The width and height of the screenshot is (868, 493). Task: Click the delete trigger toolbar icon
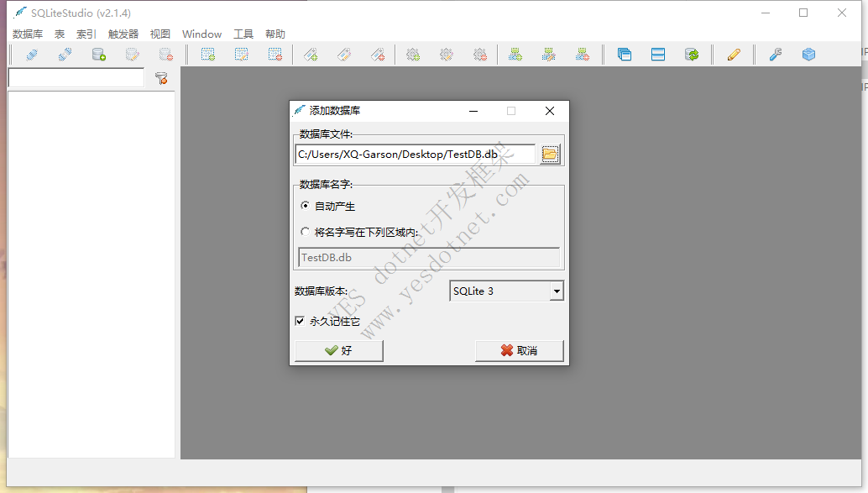coord(480,55)
